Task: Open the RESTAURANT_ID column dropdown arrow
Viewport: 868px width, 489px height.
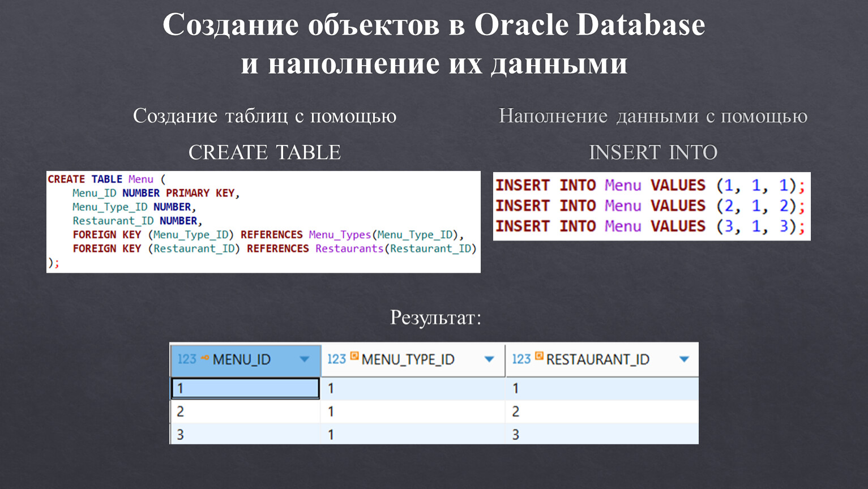Action: tap(684, 359)
